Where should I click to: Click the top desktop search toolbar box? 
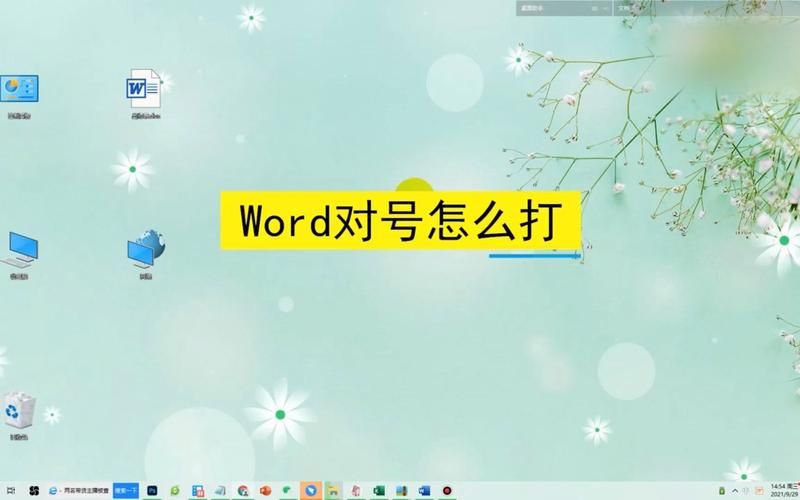point(563,8)
